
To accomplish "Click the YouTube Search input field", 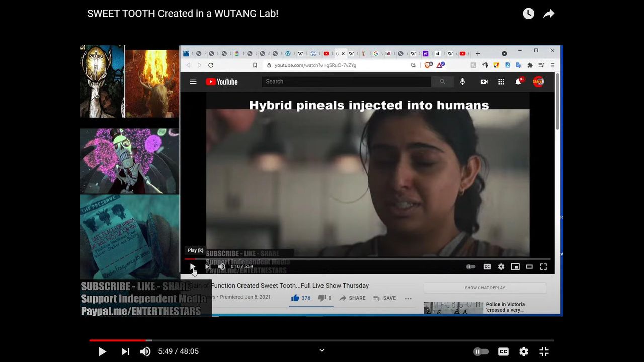I will 346,82.
